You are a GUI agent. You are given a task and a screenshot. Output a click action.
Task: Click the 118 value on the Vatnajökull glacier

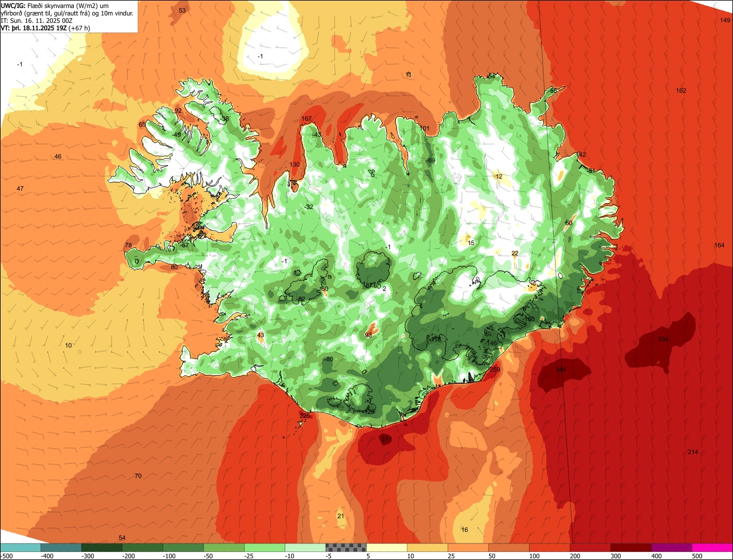click(436, 340)
